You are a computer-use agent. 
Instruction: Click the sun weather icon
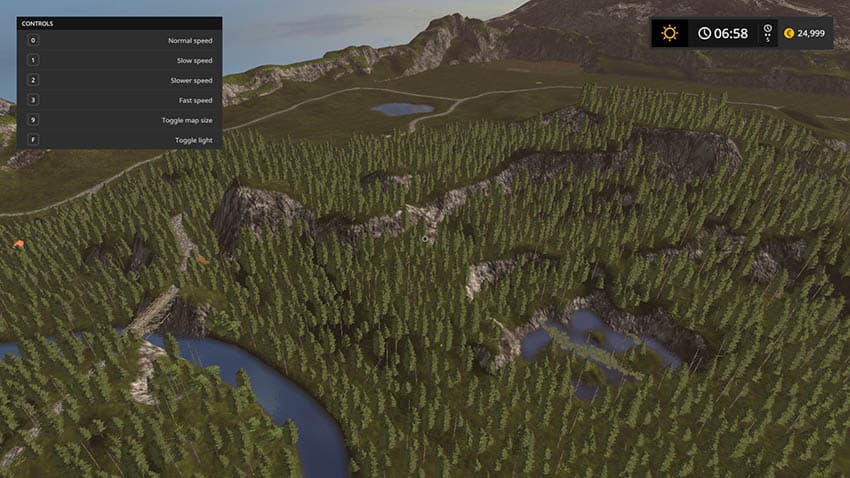pyautogui.click(x=669, y=33)
